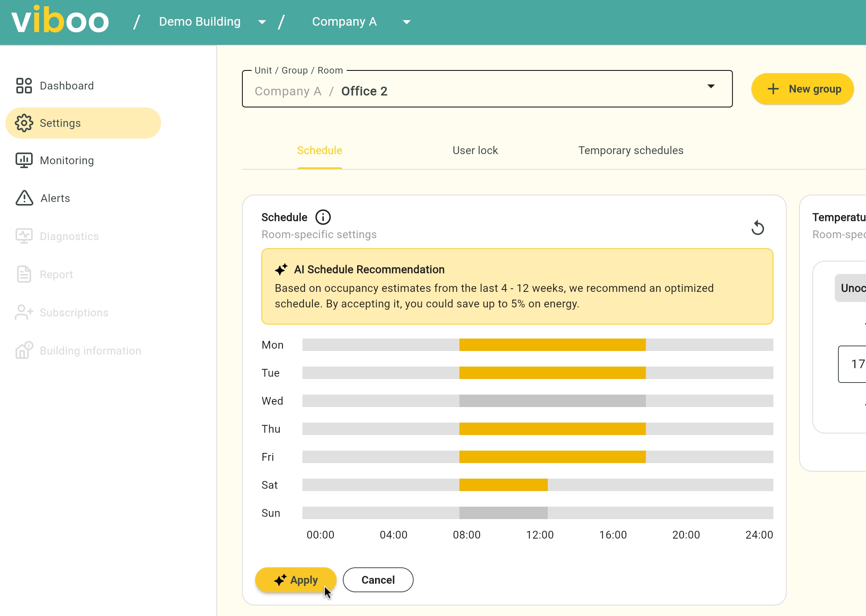Click the Wednesday gray schedule block
The height and width of the screenshot is (616, 866).
point(552,401)
